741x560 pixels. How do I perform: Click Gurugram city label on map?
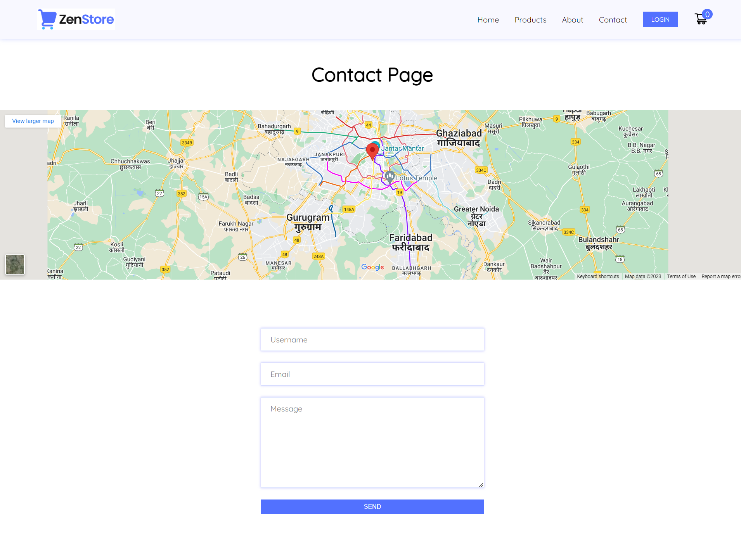click(x=308, y=222)
